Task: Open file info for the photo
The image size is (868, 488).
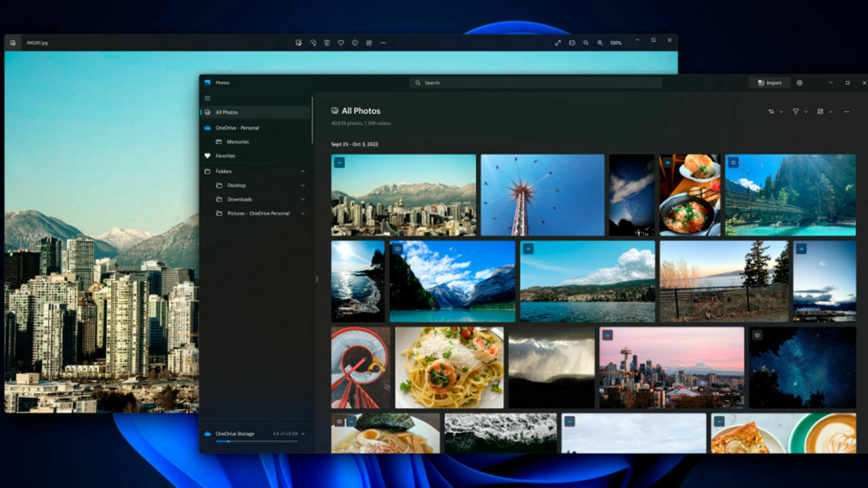Action: click(354, 42)
